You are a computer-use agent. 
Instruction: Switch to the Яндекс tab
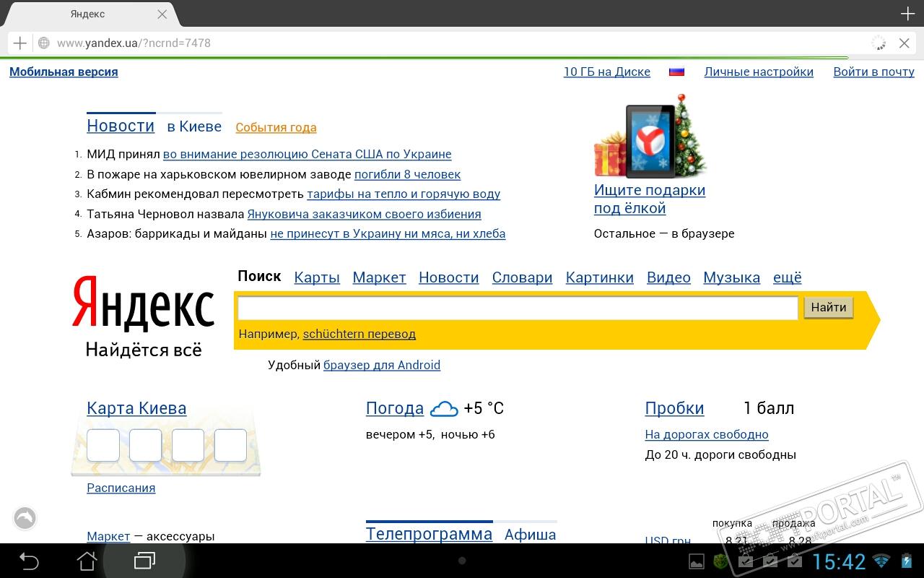(88, 14)
